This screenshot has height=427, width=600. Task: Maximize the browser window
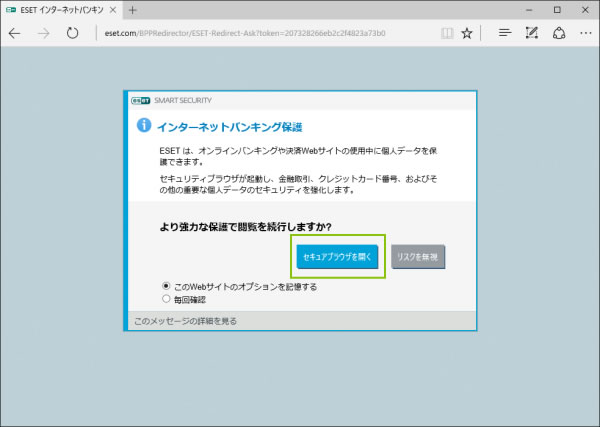tap(557, 10)
